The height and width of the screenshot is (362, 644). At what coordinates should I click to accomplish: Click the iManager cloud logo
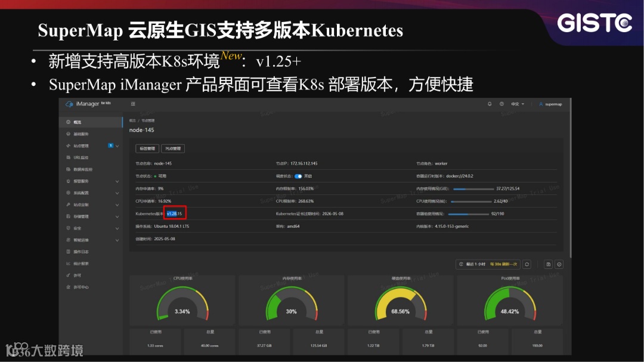(x=69, y=104)
